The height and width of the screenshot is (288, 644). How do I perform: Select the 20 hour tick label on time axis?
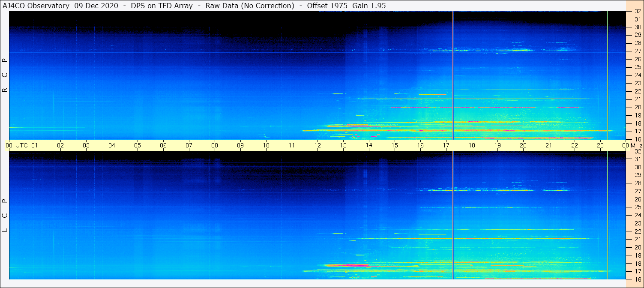tap(523, 145)
